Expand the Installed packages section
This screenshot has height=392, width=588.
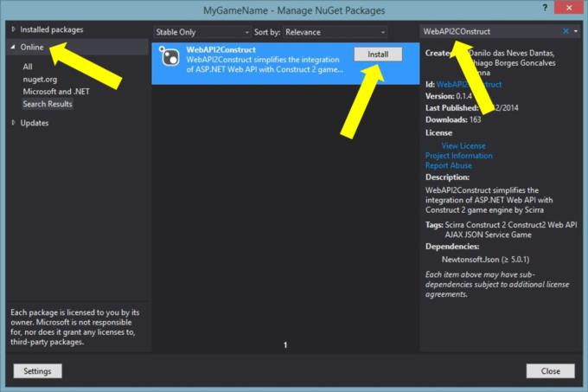pos(13,29)
